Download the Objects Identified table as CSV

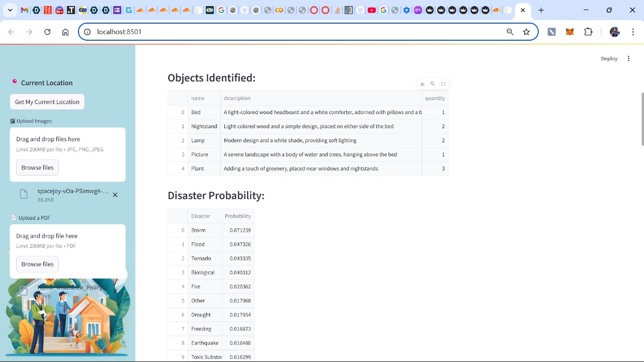click(422, 84)
